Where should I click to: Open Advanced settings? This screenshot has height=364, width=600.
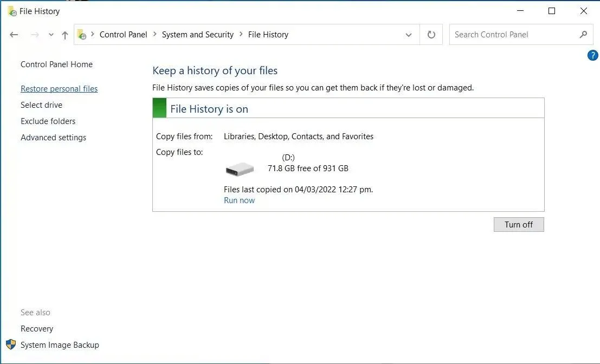[x=53, y=138]
